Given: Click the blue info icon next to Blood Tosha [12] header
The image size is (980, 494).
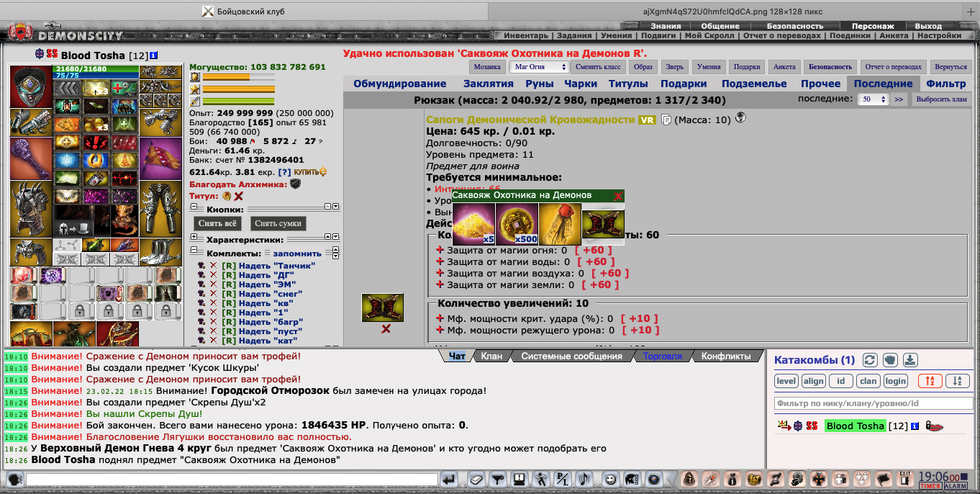Looking at the screenshot, I should tap(154, 55).
